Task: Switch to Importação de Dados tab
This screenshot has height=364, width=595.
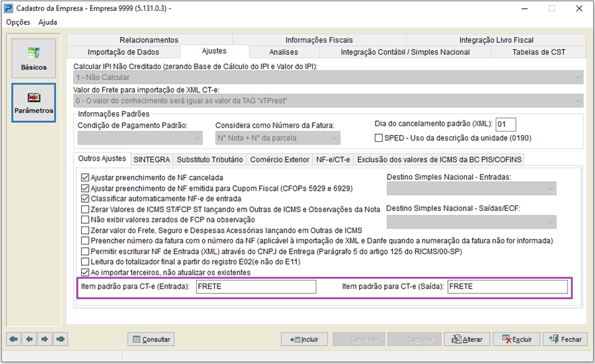Action: pyautogui.click(x=124, y=52)
